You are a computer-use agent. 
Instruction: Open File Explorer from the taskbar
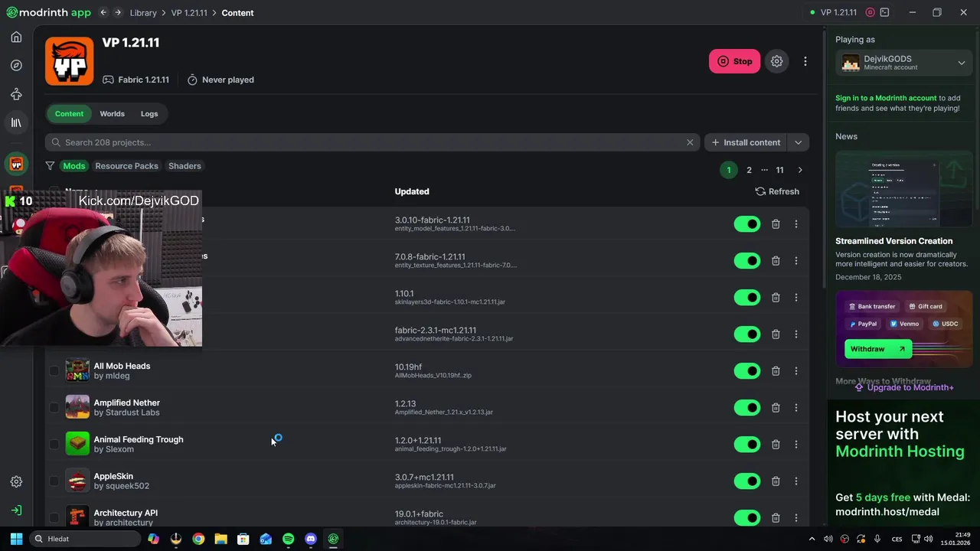click(220, 539)
